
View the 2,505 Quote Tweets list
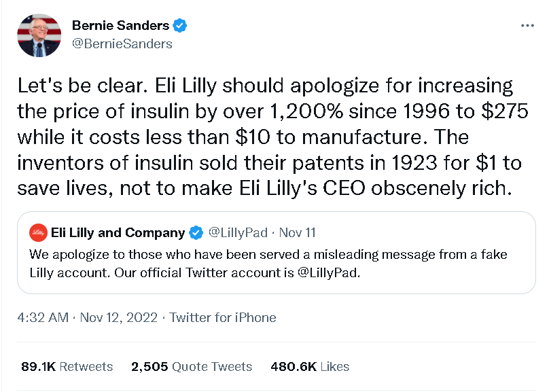pos(192,367)
